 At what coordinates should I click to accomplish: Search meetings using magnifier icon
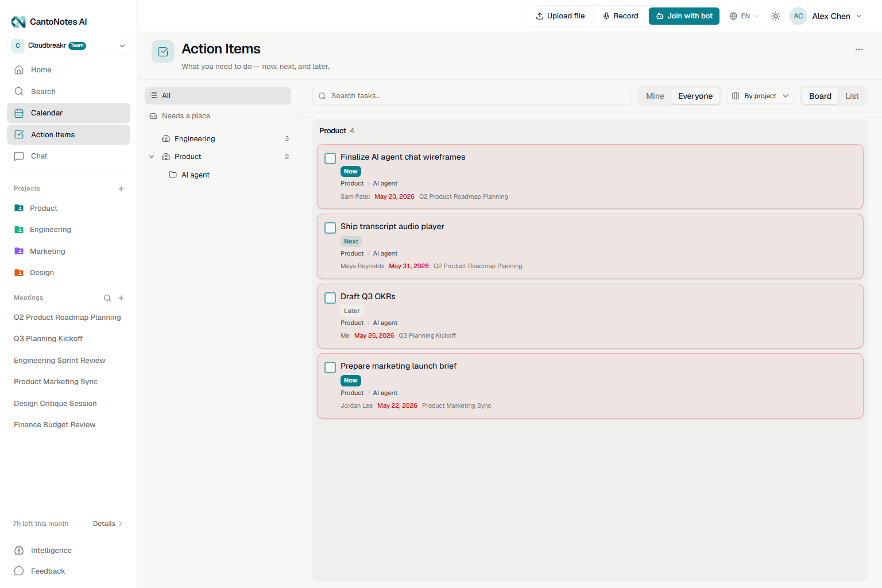tap(107, 298)
